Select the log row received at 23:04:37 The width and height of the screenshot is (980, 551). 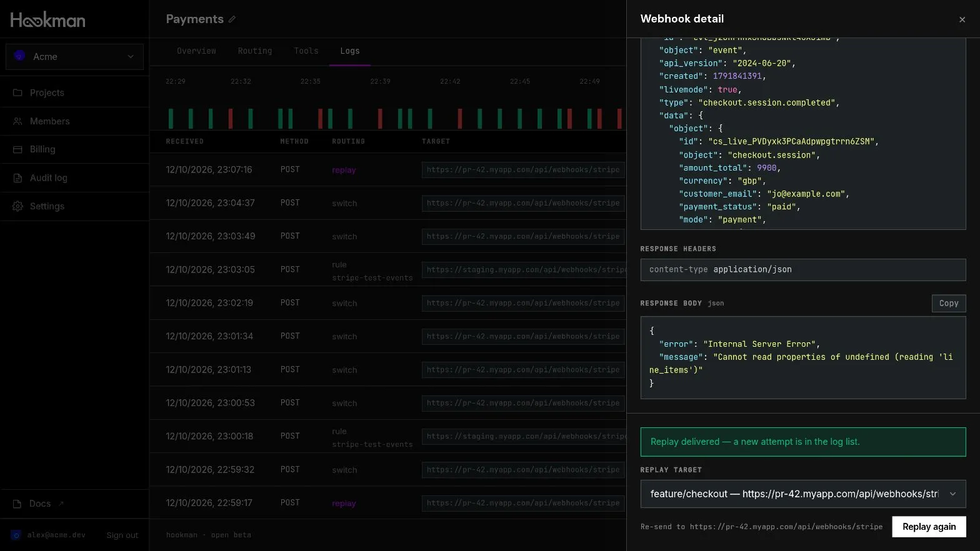click(388, 203)
